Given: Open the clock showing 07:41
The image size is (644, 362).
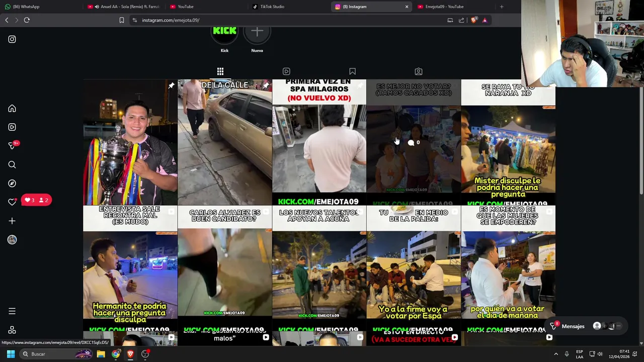Looking at the screenshot, I should click(619, 354).
